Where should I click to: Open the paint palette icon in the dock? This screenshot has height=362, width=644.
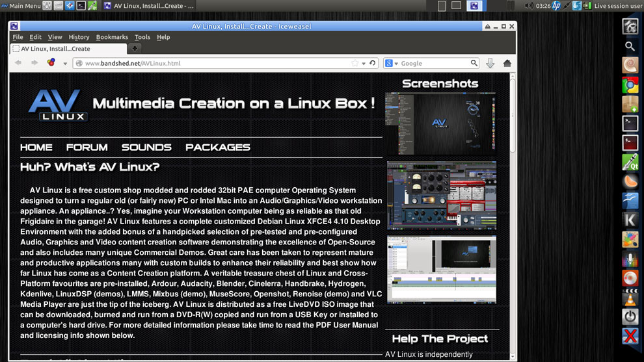coord(630,239)
